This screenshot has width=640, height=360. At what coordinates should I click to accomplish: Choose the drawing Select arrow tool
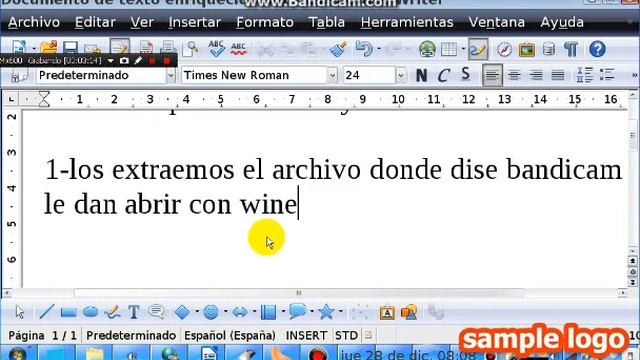[x=20, y=312]
